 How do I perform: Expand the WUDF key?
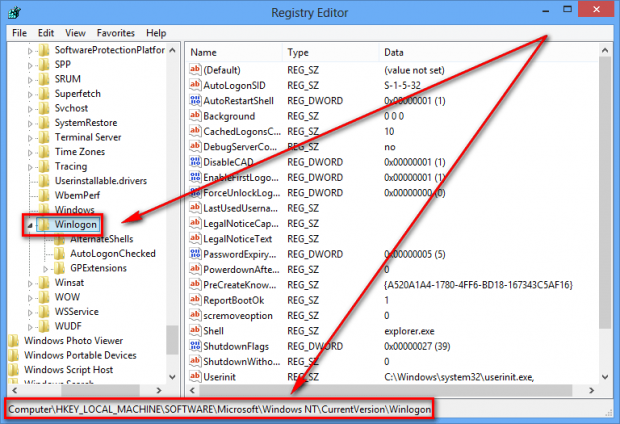pos(30,327)
